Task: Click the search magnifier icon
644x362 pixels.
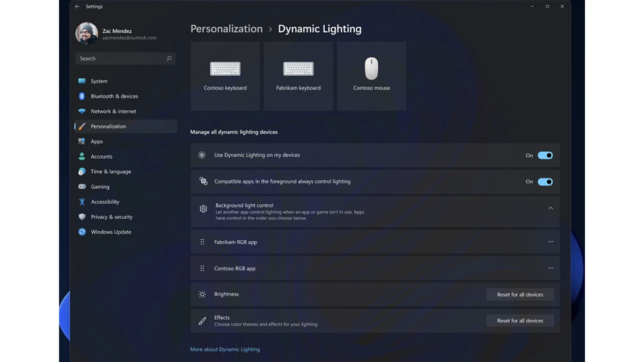Action: [x=169, y=58]
